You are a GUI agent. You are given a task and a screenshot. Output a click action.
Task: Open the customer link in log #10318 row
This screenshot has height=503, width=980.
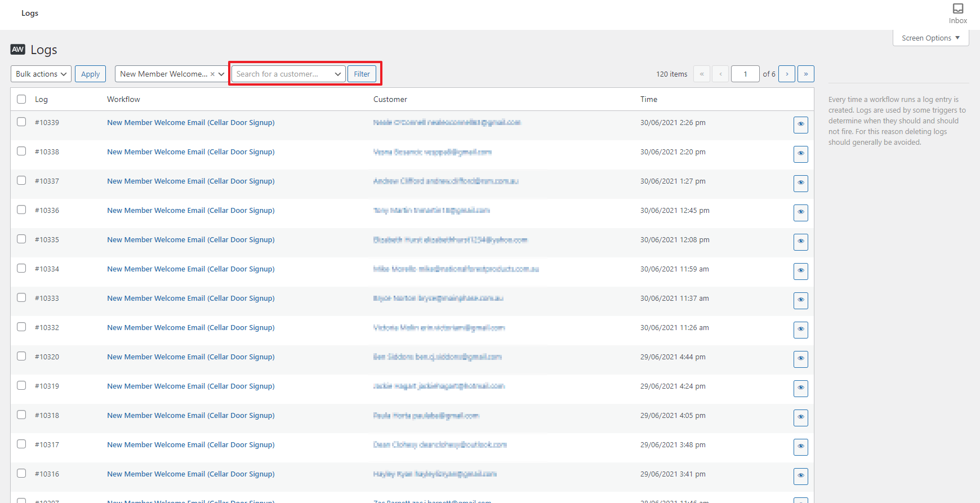coord(426,416)
